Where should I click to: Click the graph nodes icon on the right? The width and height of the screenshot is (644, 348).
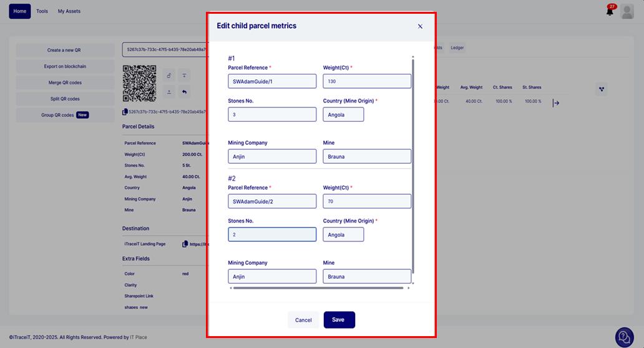click(601, 89)
